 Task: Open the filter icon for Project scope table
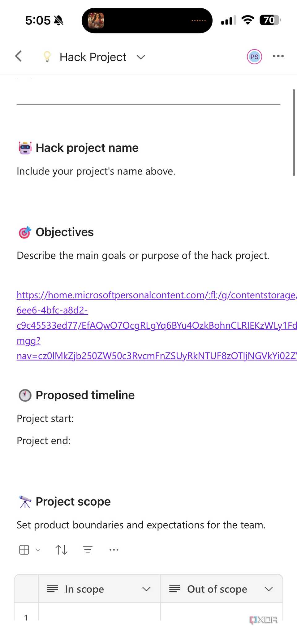88,549
